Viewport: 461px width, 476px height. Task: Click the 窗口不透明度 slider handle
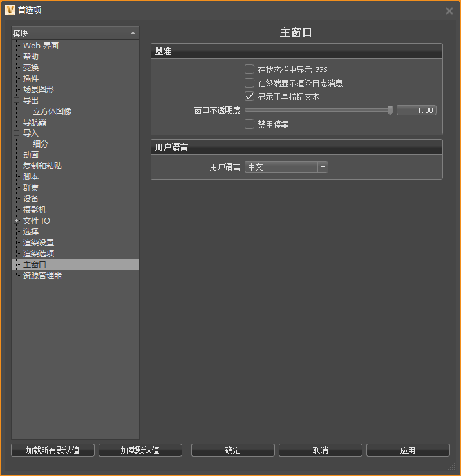tap(390, 110)
